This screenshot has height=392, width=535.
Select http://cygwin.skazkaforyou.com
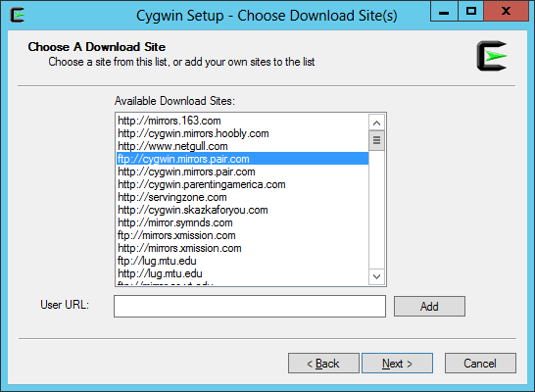coord(242,210)
